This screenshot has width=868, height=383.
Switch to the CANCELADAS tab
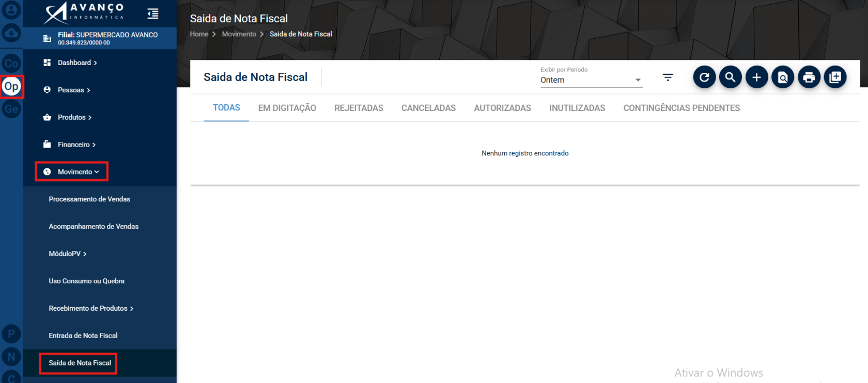pyautogui.click(x=429, y=108)
